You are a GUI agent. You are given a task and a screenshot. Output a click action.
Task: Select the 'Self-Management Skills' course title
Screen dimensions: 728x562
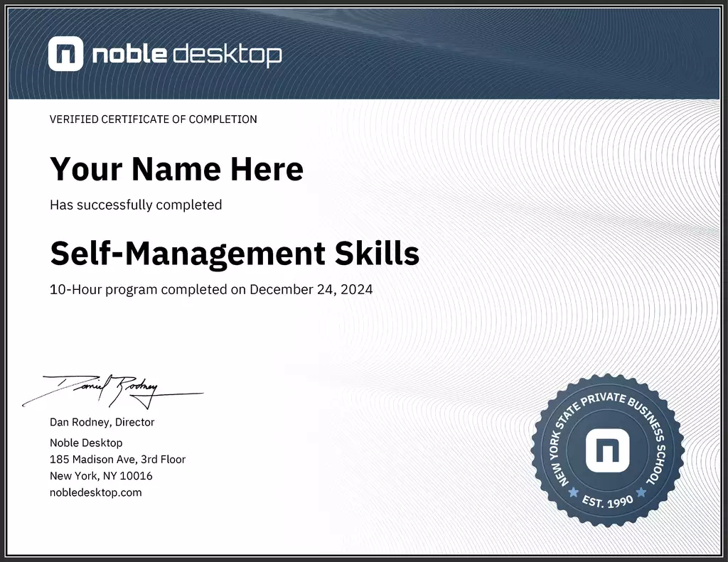click(x=235, y=253)
